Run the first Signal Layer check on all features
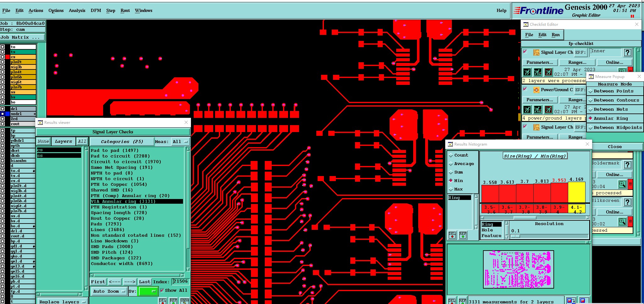 tap(527, 72)
